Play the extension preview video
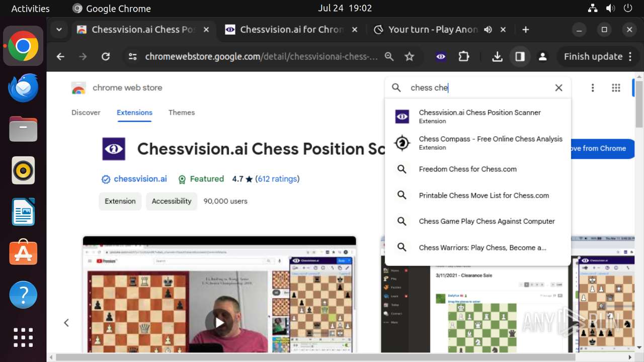Viewport: 644px width, 362px height. [x=219, y=322]
